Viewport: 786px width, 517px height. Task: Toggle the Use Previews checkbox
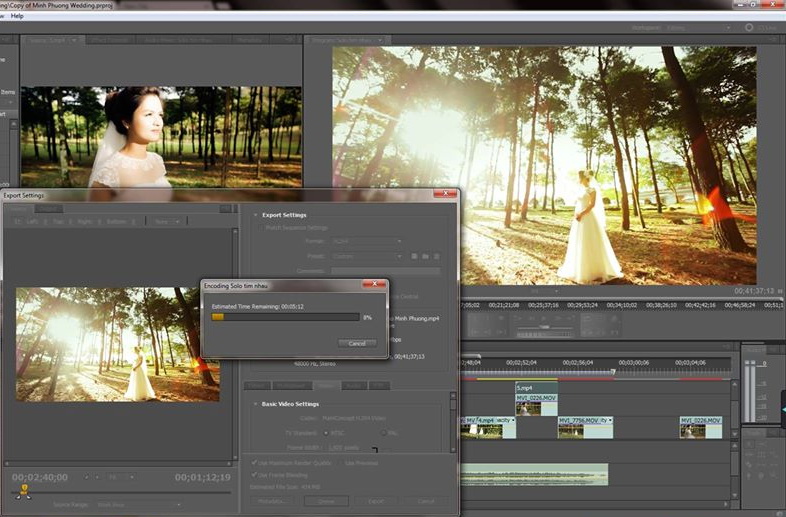341,463
